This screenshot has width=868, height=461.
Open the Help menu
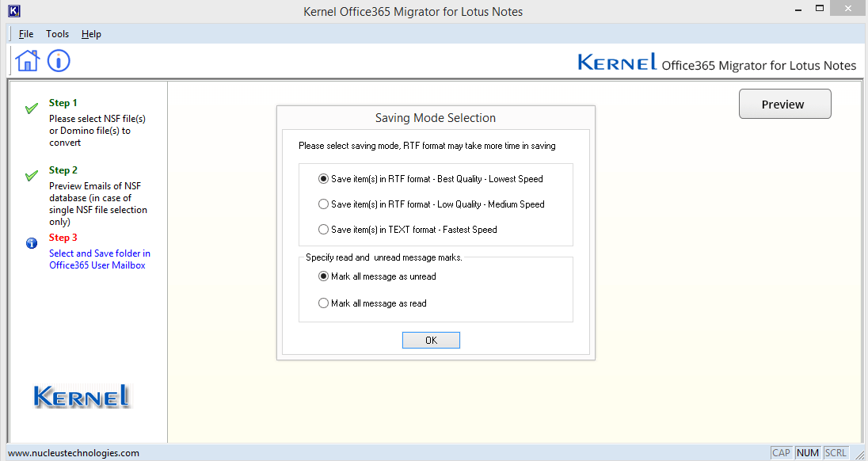point(91,34)
